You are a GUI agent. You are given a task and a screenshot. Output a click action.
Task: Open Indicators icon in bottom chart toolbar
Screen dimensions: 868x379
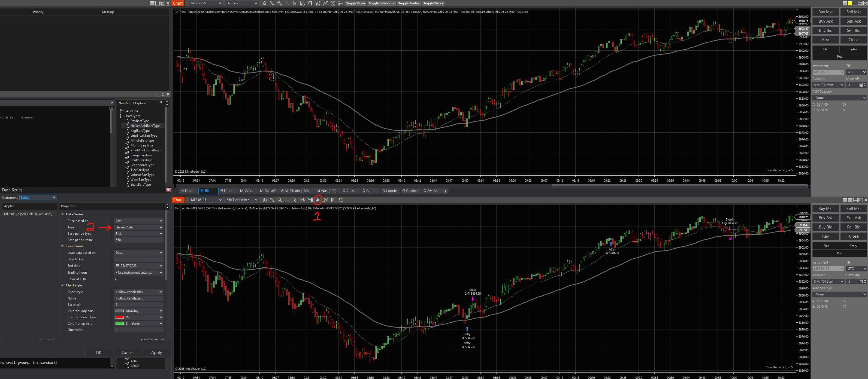(x=325, y=200)
